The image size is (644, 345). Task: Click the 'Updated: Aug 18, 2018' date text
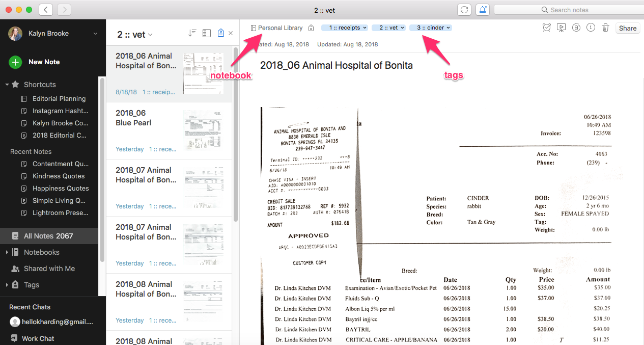click(x=347, y=44)
